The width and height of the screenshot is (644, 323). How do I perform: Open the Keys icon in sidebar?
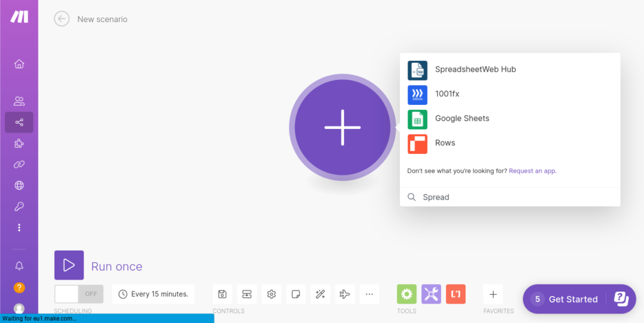(x=19, y=207)
